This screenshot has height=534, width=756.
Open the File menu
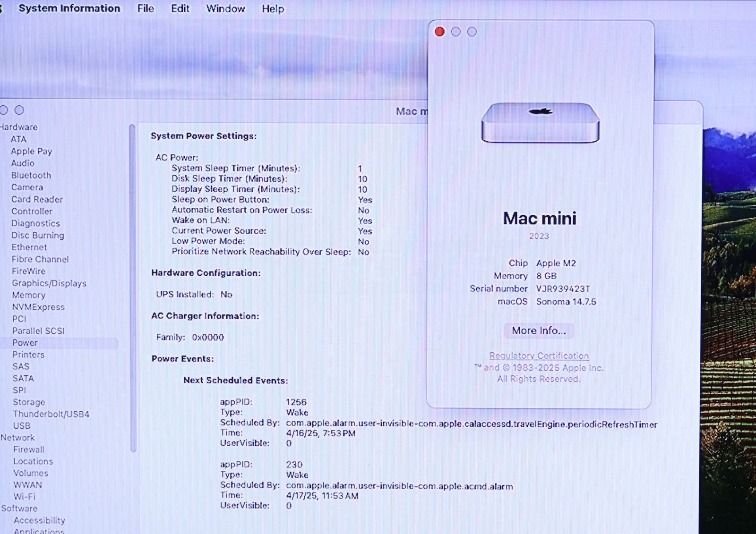click(146, 8)
